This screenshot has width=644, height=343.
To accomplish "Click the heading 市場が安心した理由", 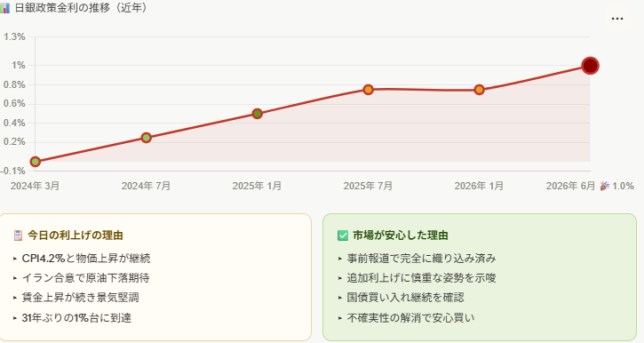I will pyautogui.click(x=401, y=235).
